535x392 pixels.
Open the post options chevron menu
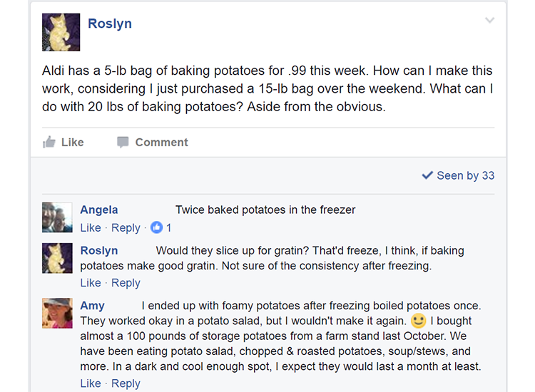[489, 21]
